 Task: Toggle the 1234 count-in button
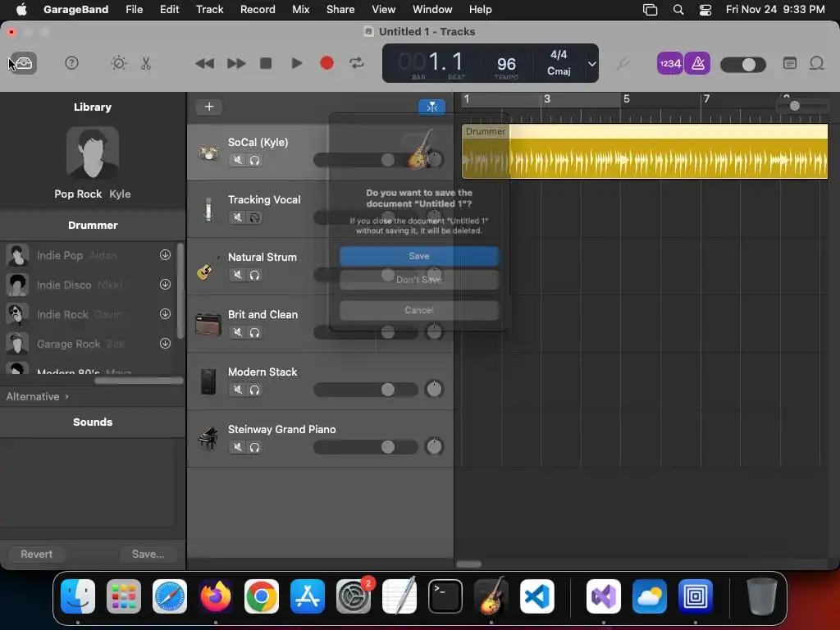[x=669, y=64]
